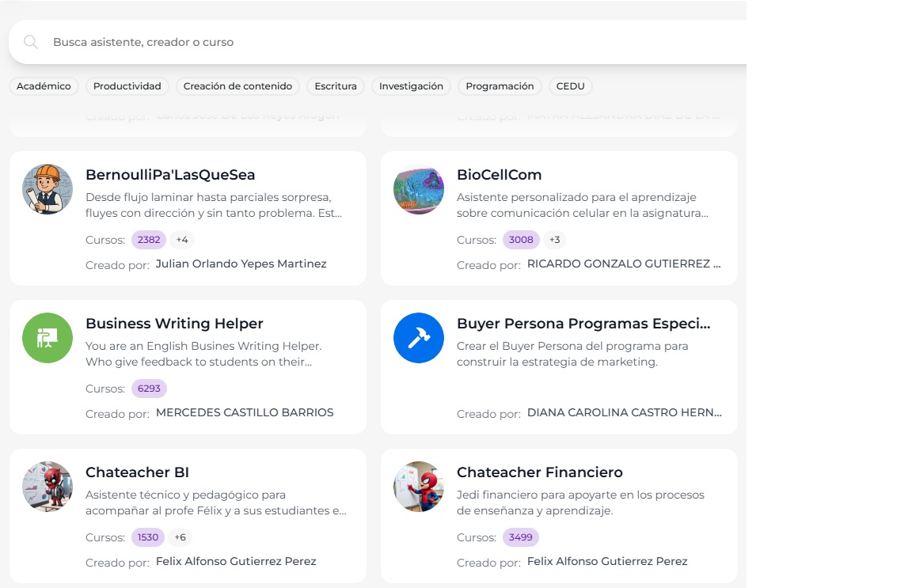The height and width of the screenshot is (588, 912).
Task: Open the Chateacher Financiero avatar
Action: coord(419,487)
